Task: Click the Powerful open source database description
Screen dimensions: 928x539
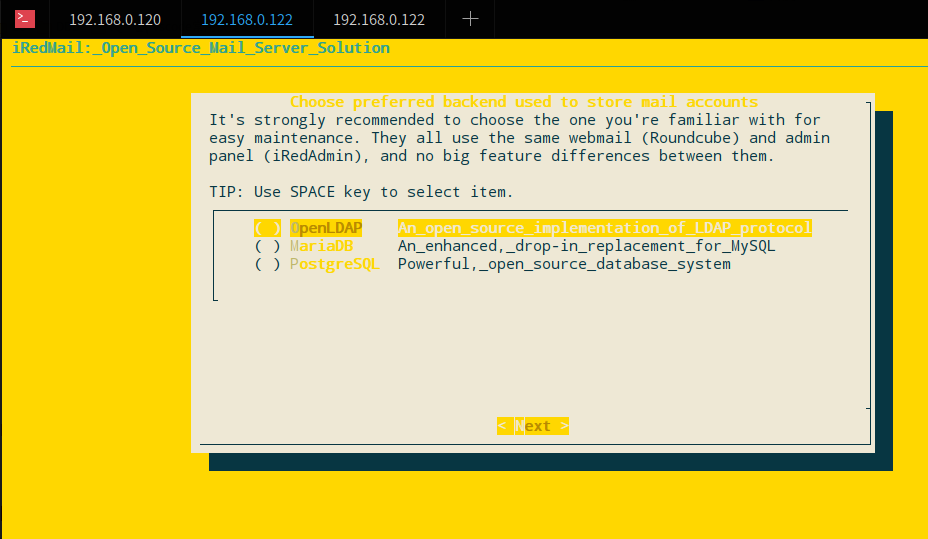Action: (564, 264)
